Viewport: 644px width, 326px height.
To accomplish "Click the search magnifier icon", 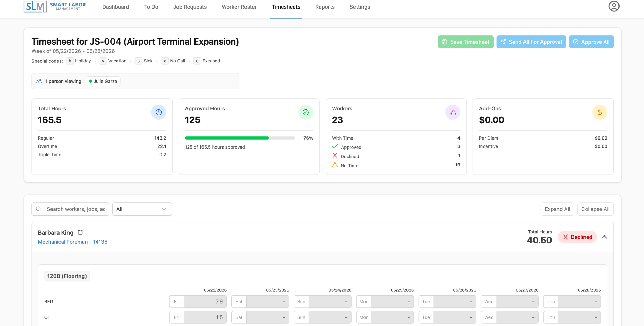I will (x=39, y=209).
